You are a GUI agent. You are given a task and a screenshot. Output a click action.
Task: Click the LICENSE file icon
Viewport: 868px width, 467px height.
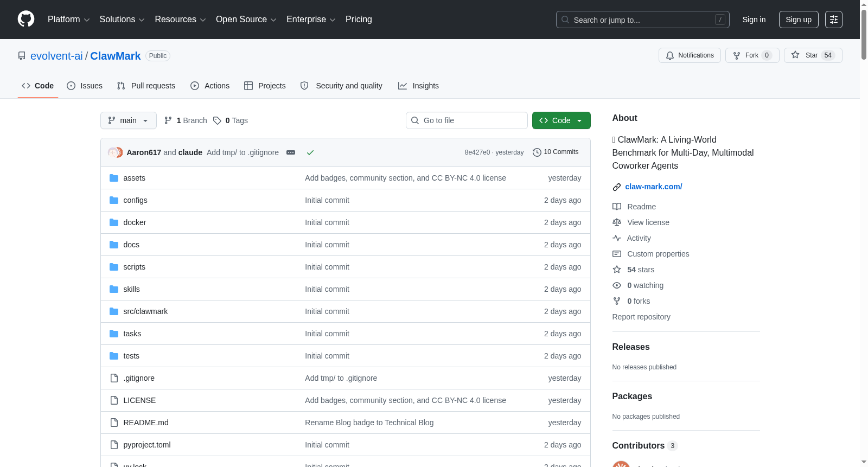(114, 400)
